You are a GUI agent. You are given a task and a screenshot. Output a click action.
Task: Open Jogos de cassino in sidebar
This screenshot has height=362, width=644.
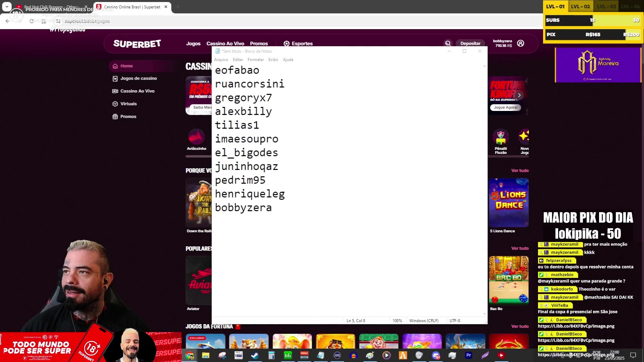(x=135, y=78)
